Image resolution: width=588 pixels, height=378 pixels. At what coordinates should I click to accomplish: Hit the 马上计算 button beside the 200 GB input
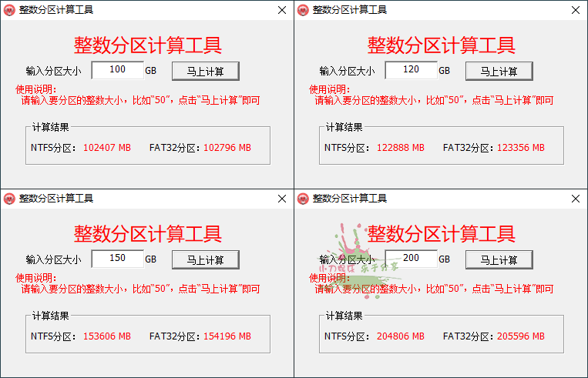(499, 259)
